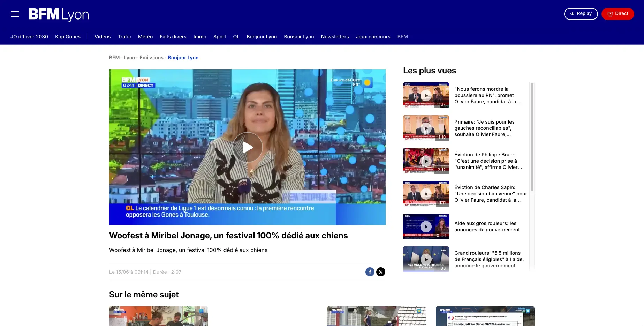This screenshot has width=644, height=326.
Task: Click Les plus vues list scrollbar
Action: (x=532, y=137)
